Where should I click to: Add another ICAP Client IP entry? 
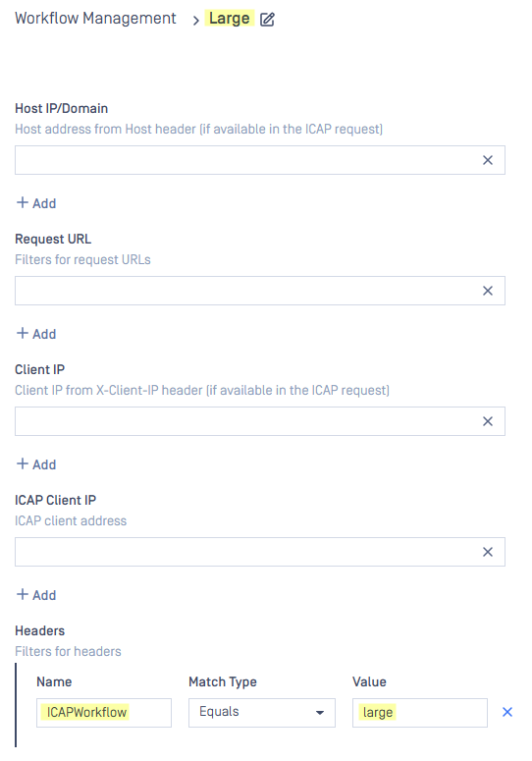tap(36, 595)
